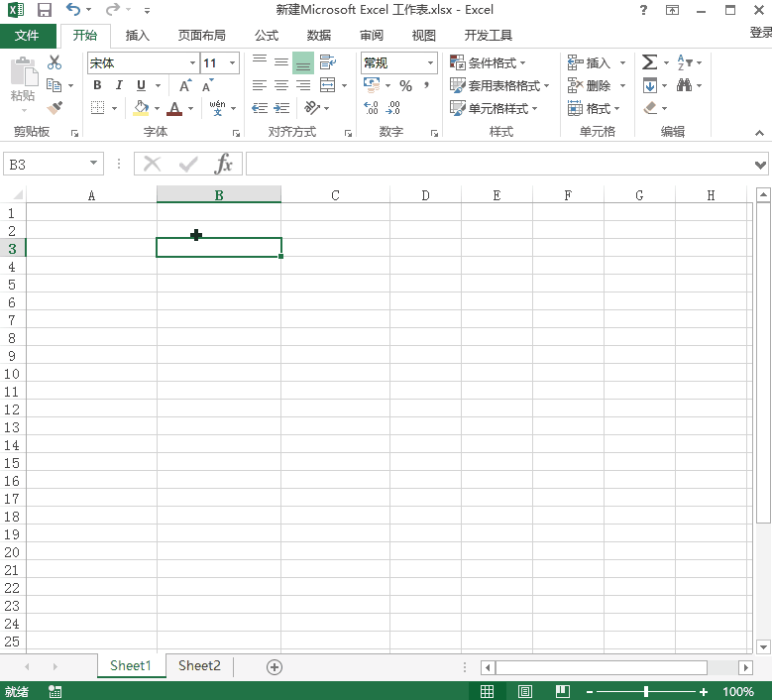
Task: Click the Copy icon in clipboard group
Action: [x=54, y=85]
